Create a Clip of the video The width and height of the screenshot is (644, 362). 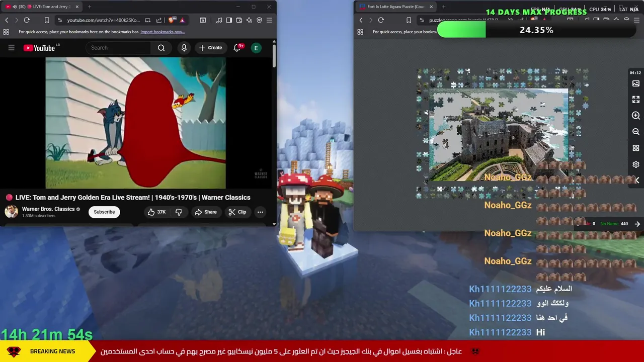(237, 212)
